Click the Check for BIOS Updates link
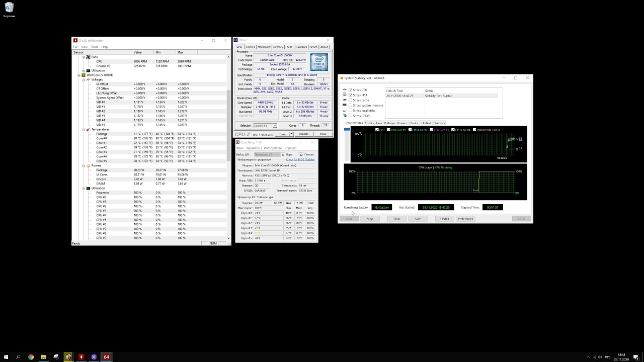 300,159
